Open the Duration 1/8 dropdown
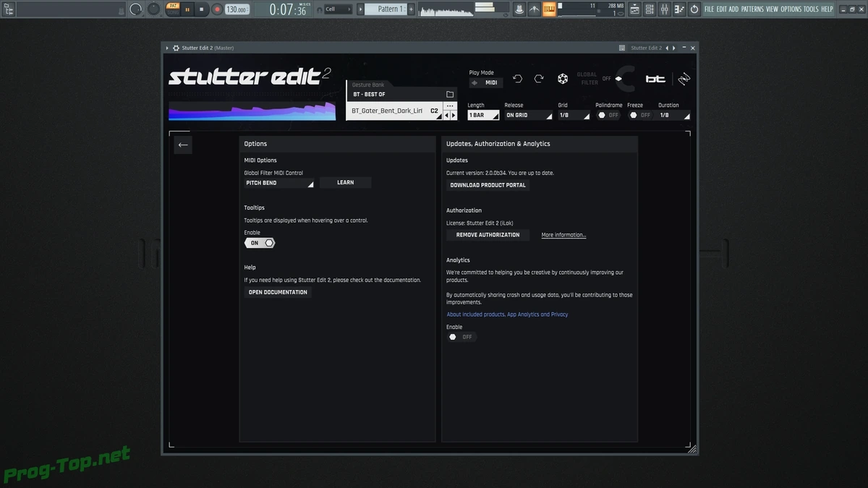The width and height of the screenshot is (868, 488). tap(674, 115)
